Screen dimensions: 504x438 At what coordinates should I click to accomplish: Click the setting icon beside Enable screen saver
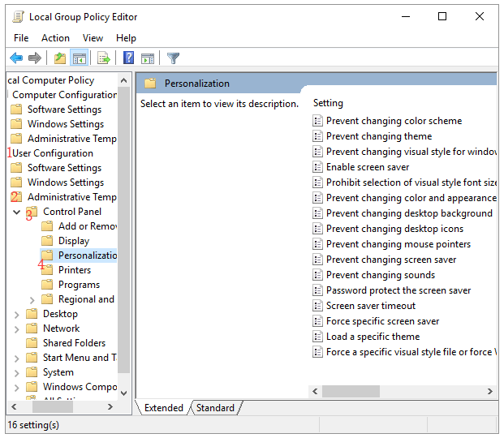coord(317,167)
